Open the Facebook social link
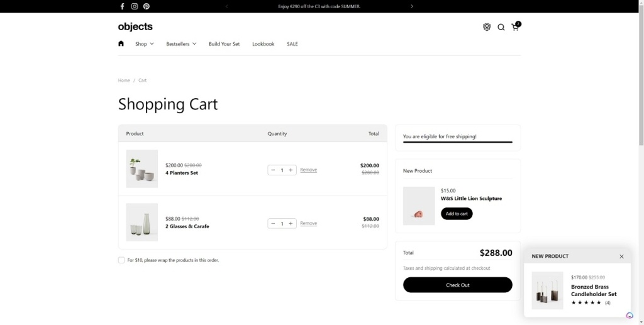The width and height of the screenshot is (644, 325). pos(123,6)
